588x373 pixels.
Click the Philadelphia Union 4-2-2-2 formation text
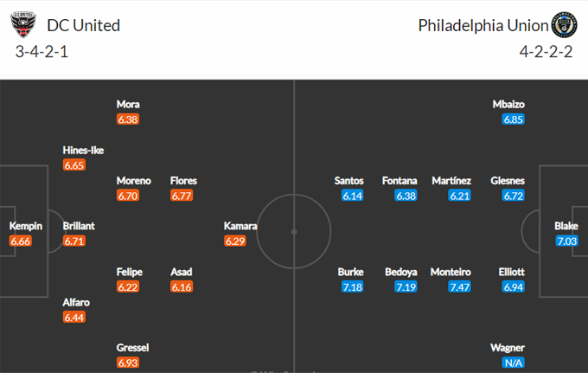(x=546, y=51)
